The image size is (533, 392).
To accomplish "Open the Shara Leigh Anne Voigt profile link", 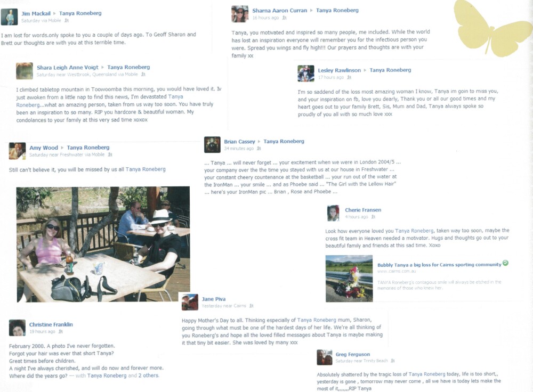I will [67, 67].
